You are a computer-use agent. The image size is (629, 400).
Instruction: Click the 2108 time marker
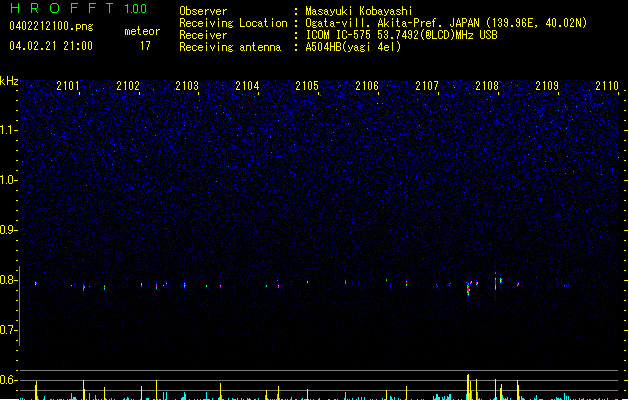pyautogui.click(x=487, y=85)
